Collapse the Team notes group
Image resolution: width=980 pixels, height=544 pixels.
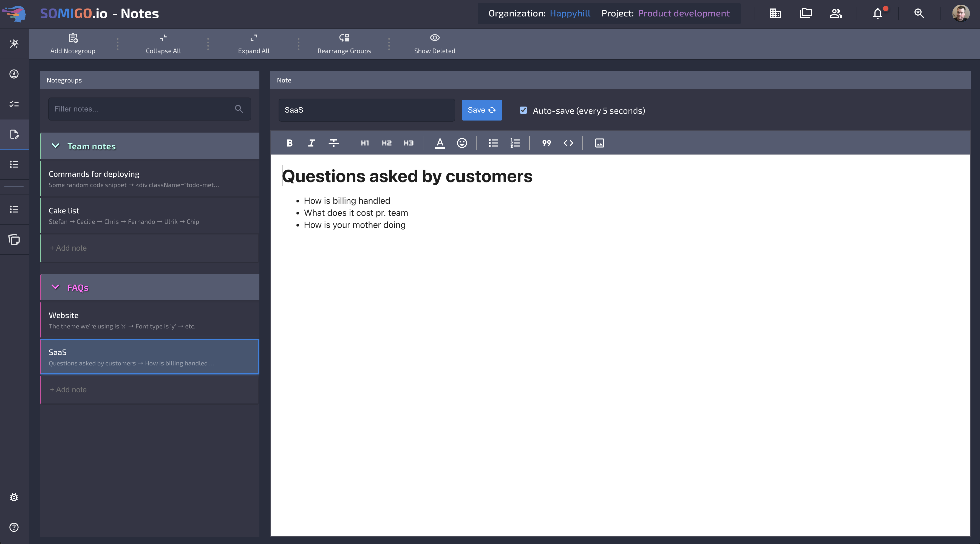pos(56,146)
